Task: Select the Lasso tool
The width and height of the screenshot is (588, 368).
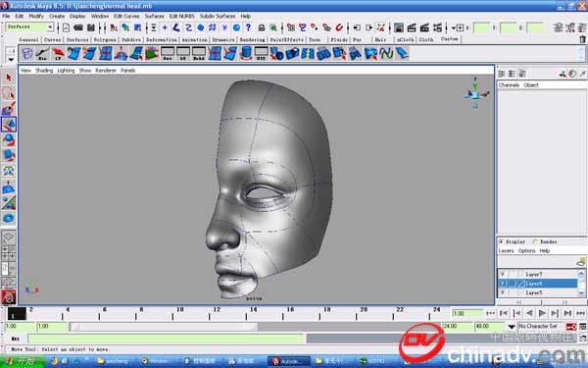Action: click(9, 93)
